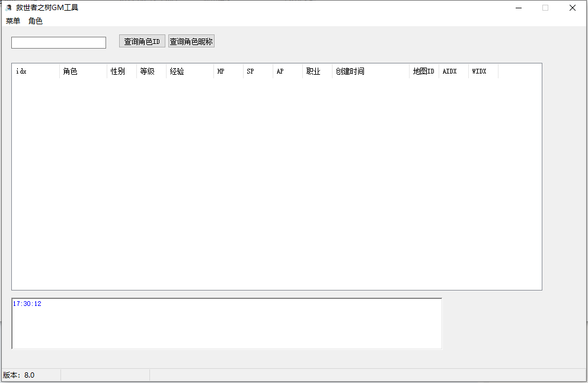
Task: Click the 查询角色ID button
Action: coord(142,42)
